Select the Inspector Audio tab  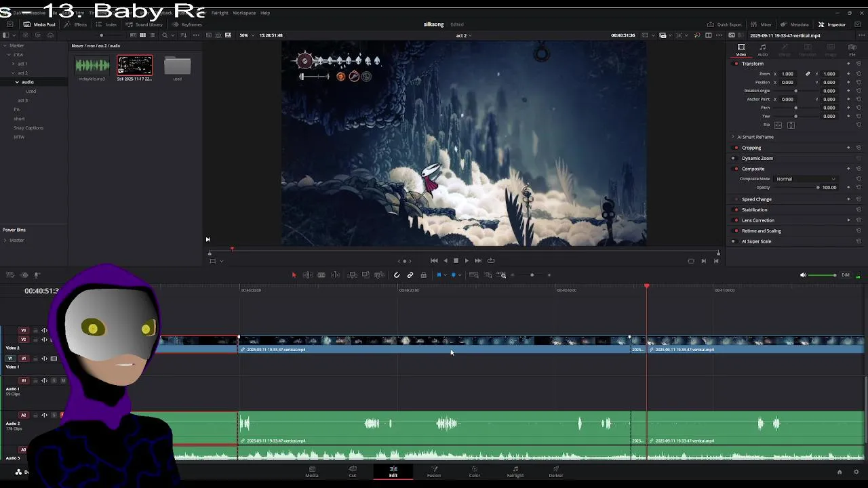tap(763, 49)
